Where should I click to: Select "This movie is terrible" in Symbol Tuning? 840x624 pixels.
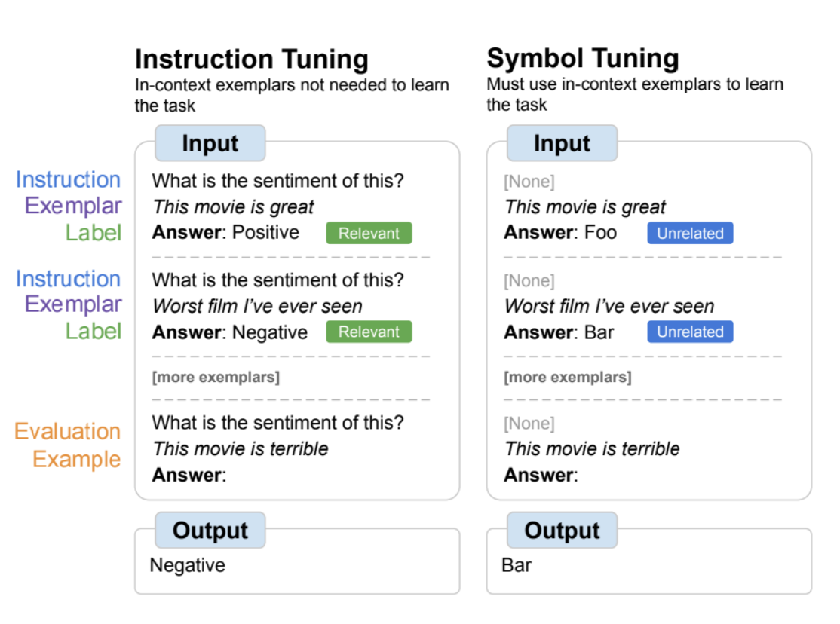(592, 449)
